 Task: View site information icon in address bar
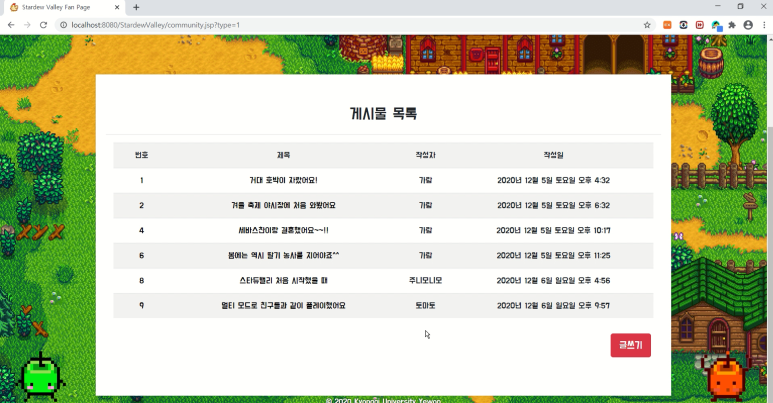pos(64,25)
